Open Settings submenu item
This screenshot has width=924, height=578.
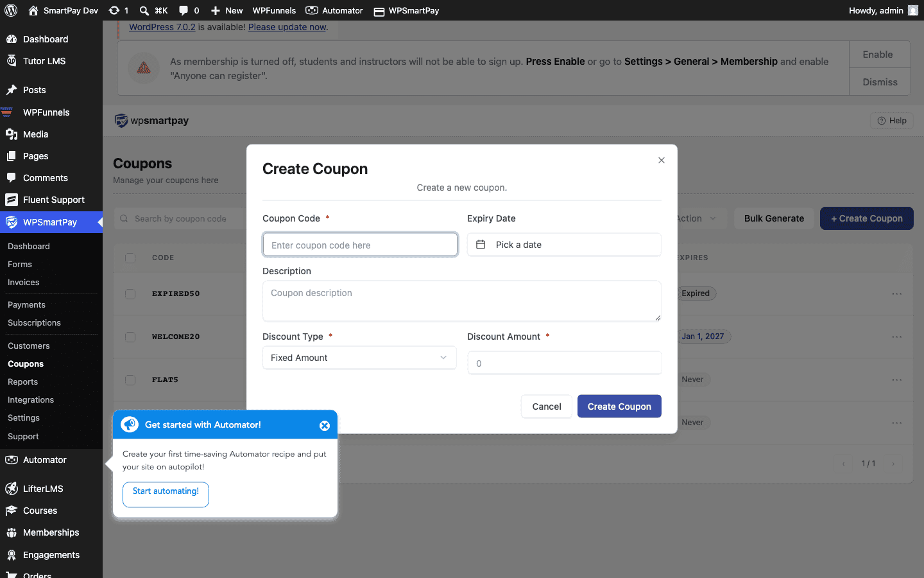click(x=24, y=417)
